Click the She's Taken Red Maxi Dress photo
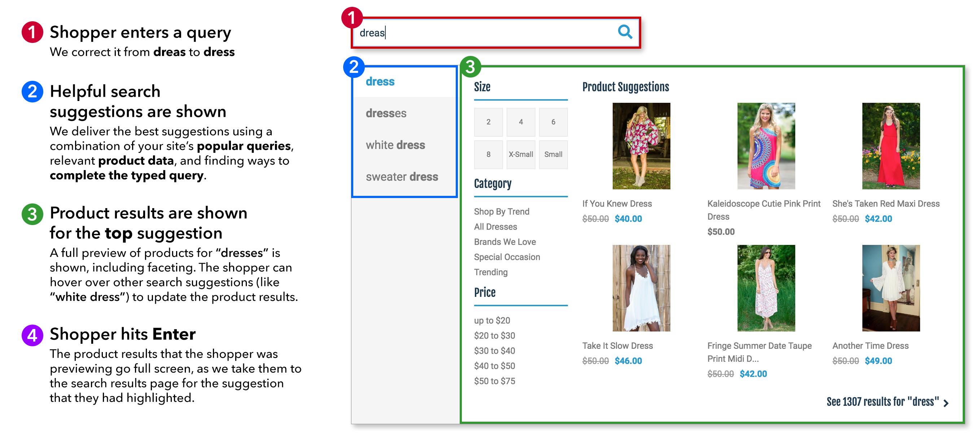Screen dimensions: 980x435 891,146
